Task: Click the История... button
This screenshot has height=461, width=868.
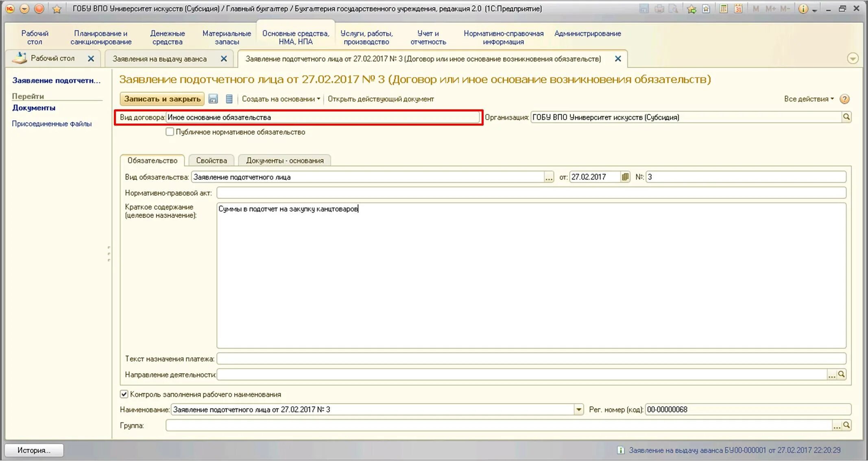Action: (x=34, y=450)
